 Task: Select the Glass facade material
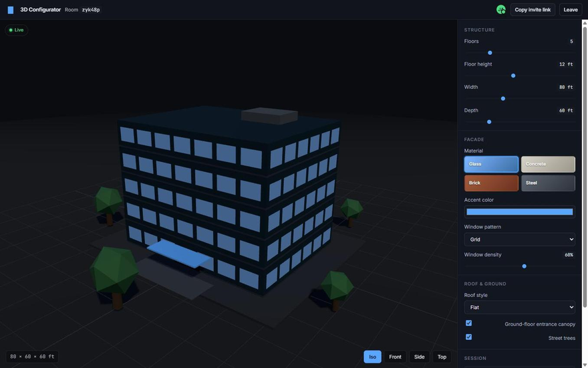pyautogui.click(x=491, y=164)
